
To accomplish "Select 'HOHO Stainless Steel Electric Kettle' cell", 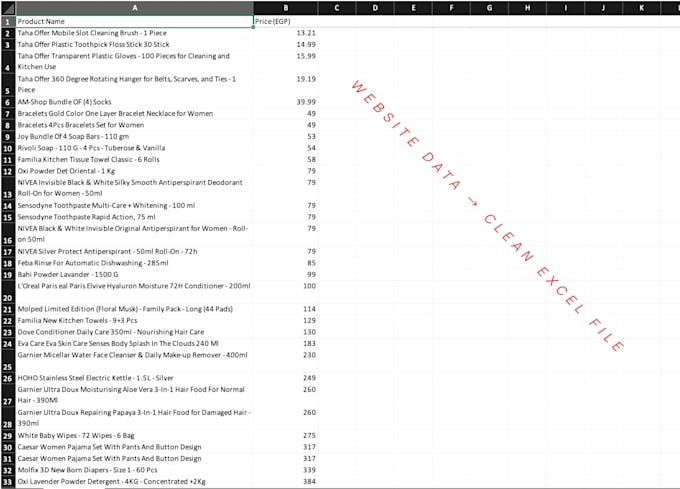I will 134,378.
